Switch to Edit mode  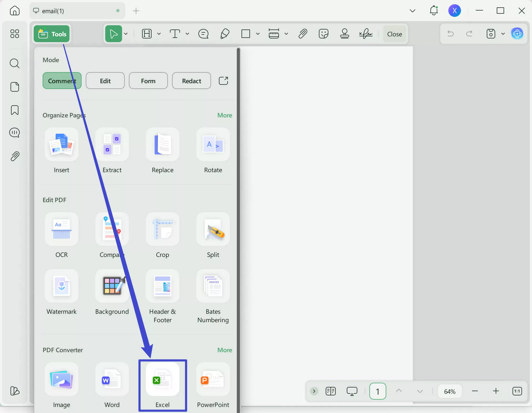(x=105, y=81)
